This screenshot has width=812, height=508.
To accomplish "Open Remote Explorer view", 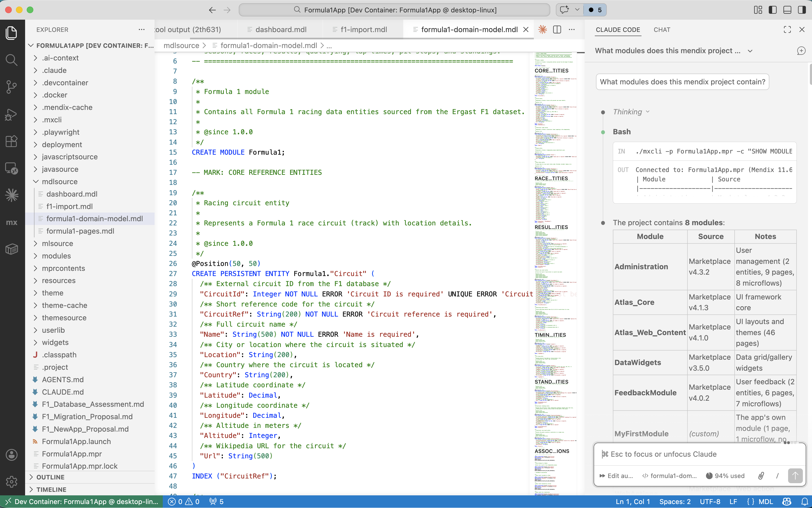I will (12, 168).
